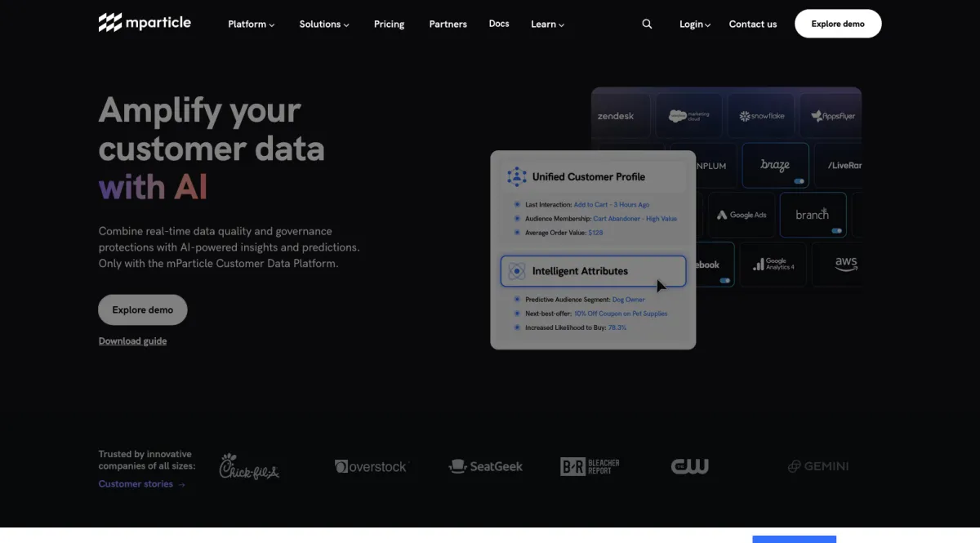Click '10% Off Coupon on Pet Supplies'
Screen dimensions: 980x543
(x=621, y=314)
